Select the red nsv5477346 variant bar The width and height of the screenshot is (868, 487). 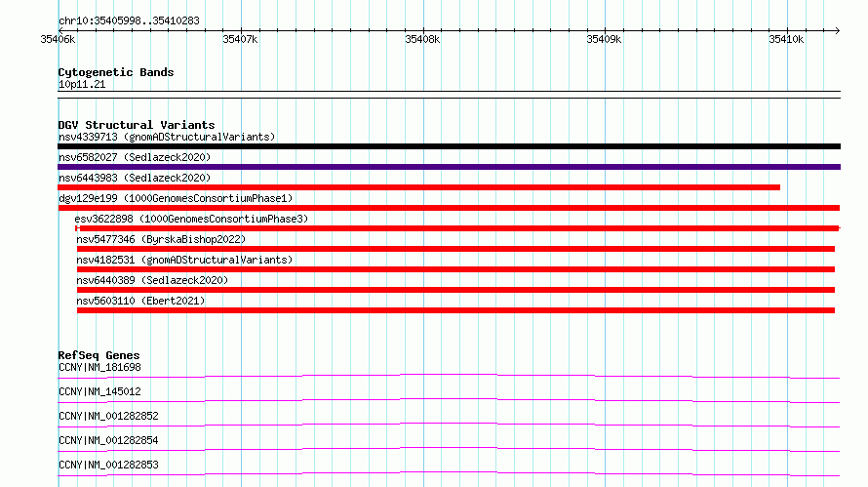[455, 249]
